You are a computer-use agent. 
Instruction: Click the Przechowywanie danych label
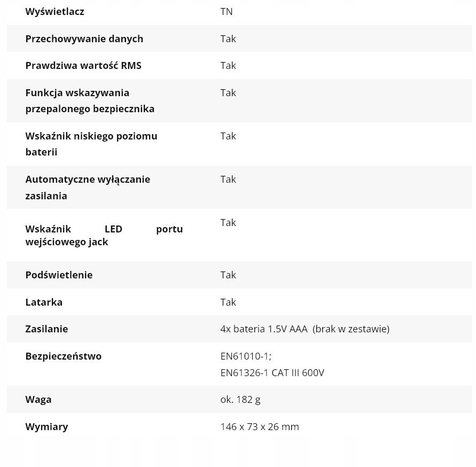click(84, 39)
